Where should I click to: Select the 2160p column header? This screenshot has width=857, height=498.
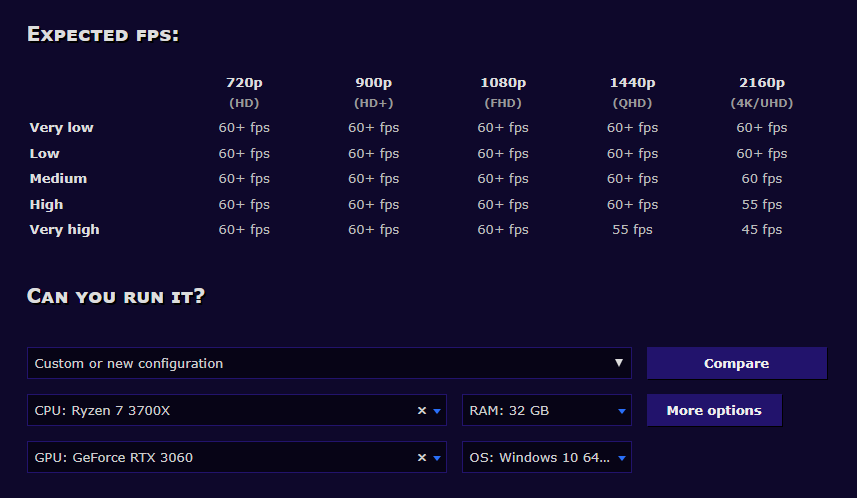click(x=762, y=83)
